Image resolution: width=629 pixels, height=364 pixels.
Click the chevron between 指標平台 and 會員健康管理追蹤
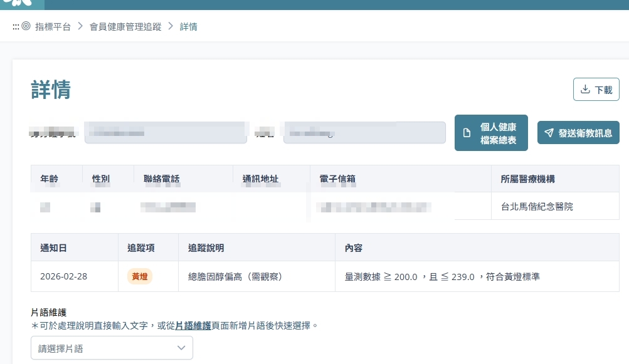80,26
